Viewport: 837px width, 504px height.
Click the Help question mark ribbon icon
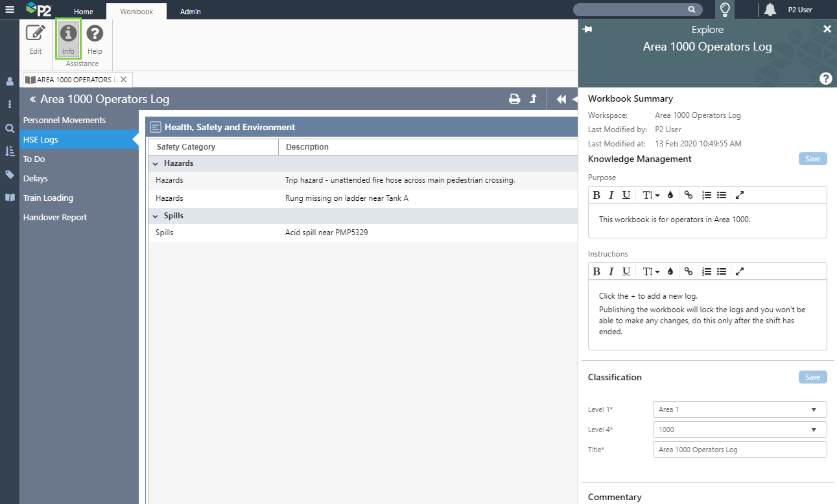click(95, 34)
